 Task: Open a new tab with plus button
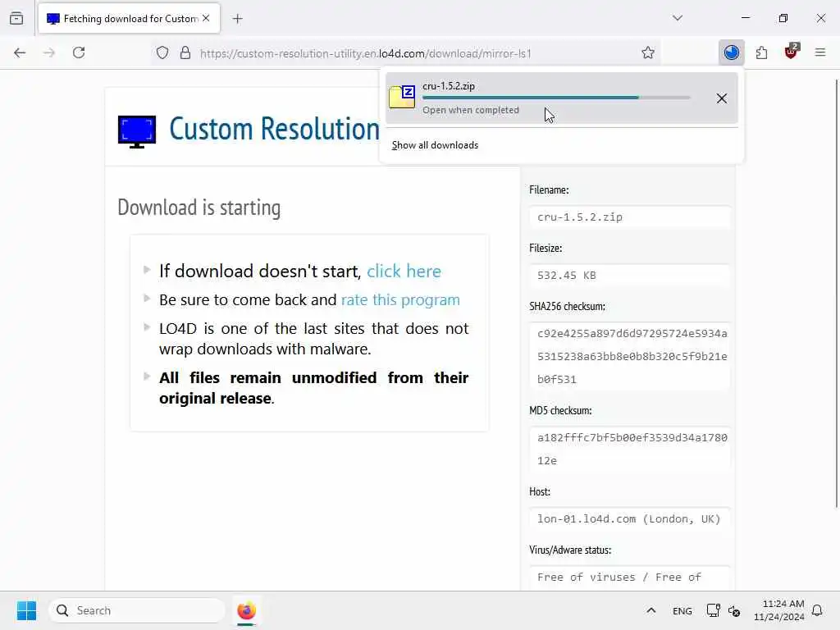point(238,19)
